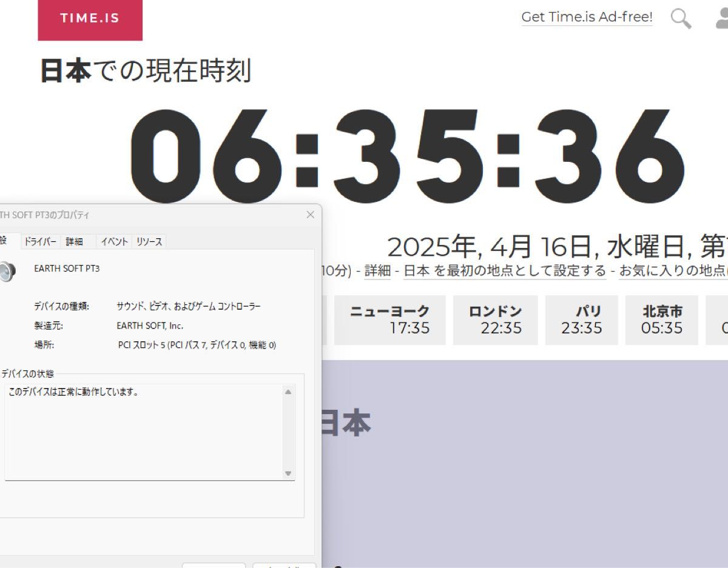Viewport: 728px width, 568px height.
Task: Select the 北京市 05:35 city tile
Action: coord(662,320)
